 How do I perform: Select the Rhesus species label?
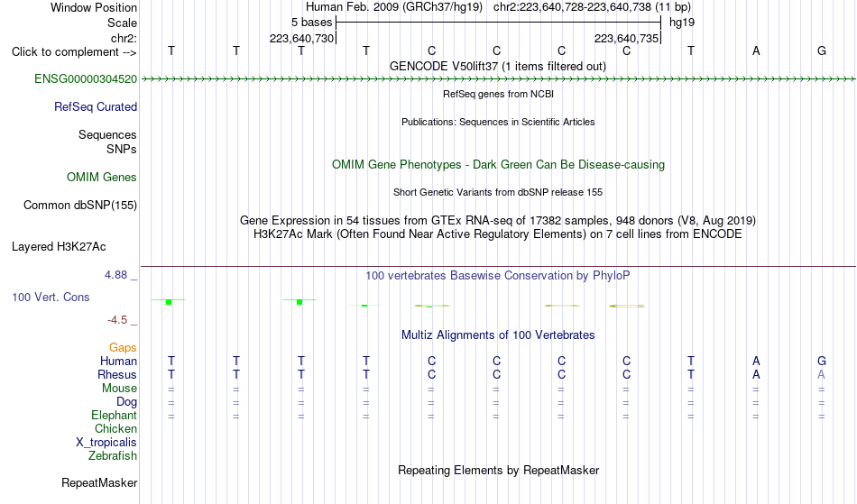coord(117,375)
